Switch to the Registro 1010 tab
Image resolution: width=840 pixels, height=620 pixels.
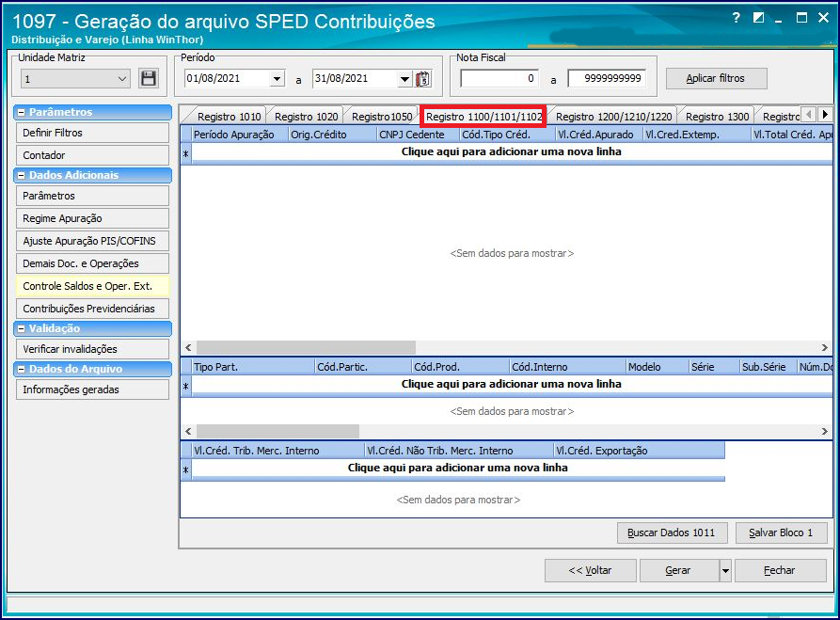pos(229,117)
